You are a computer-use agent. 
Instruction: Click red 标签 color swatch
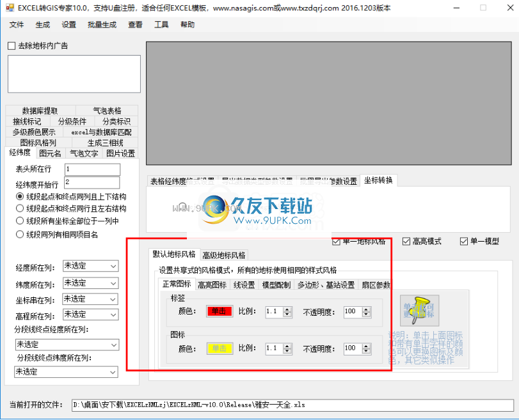[219, 311]
